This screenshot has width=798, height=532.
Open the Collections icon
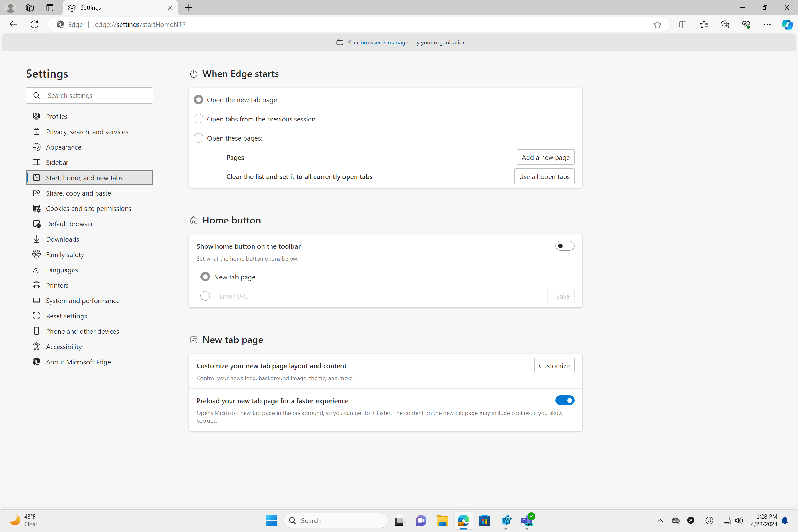[x=725, y=24]
